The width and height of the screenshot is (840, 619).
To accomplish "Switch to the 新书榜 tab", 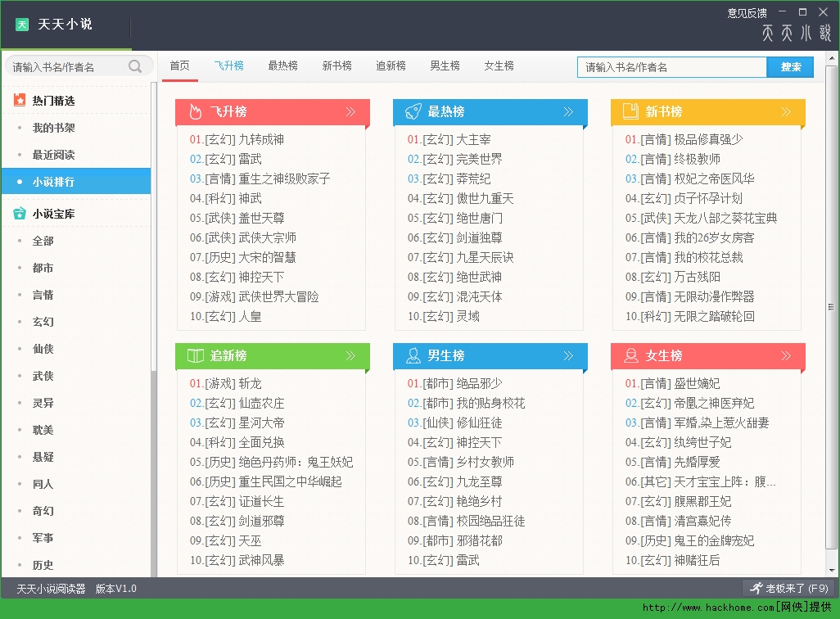I will point(337,66).
